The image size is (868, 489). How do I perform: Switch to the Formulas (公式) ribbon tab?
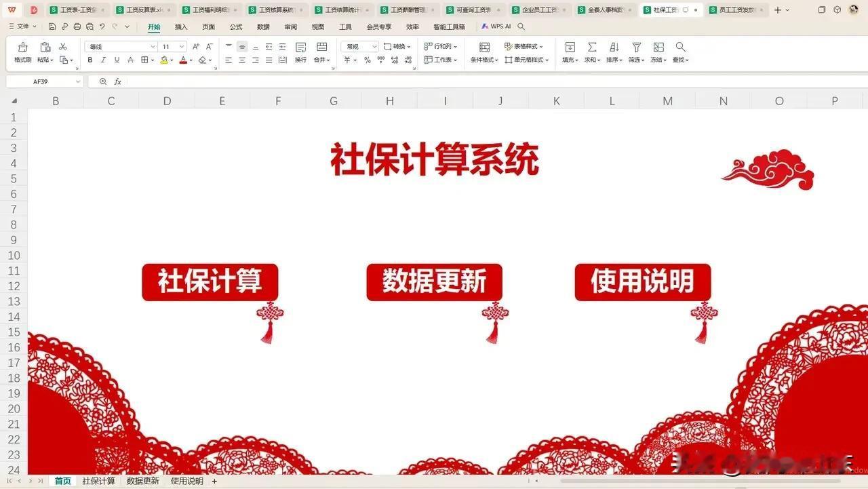click(x=236, y=27)
